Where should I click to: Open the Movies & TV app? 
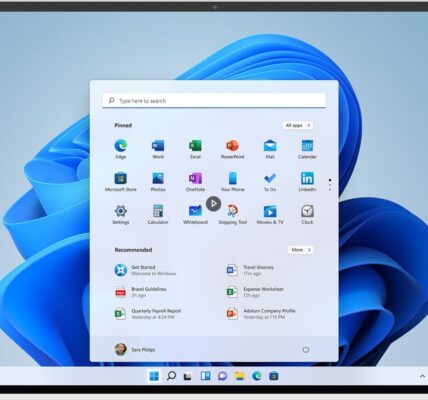[270, 214]
